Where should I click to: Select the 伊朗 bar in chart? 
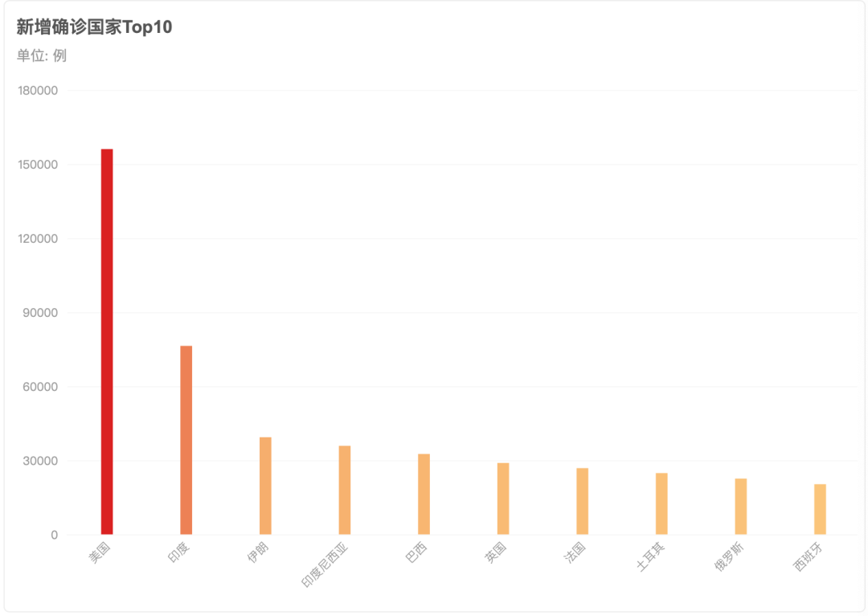pos(265,486)
